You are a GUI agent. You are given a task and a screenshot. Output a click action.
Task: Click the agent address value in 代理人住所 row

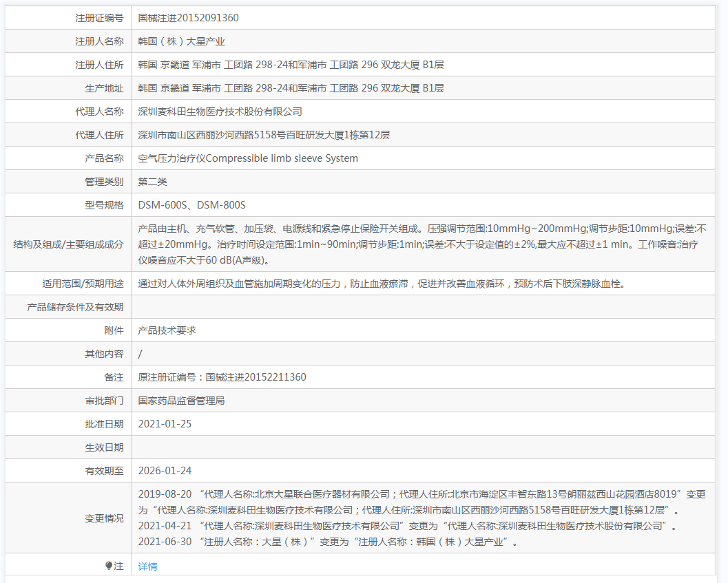[x=264, y=135]
